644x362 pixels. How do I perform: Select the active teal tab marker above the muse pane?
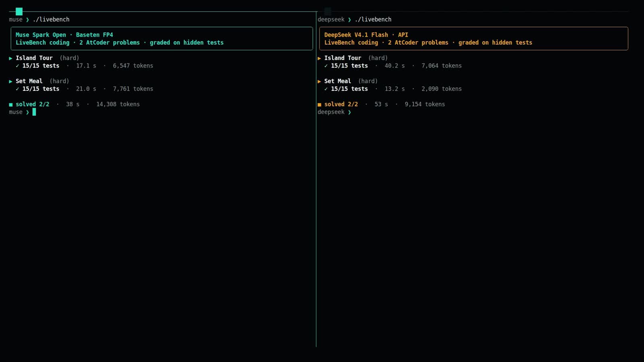pos(19,11)
